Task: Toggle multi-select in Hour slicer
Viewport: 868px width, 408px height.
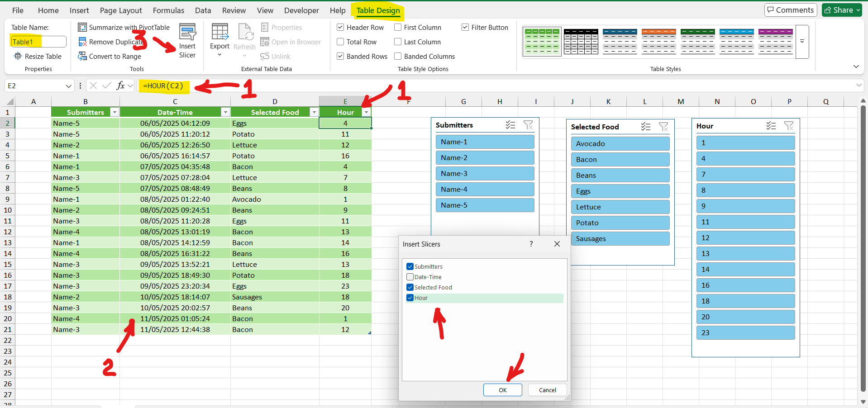Action: 771,126
